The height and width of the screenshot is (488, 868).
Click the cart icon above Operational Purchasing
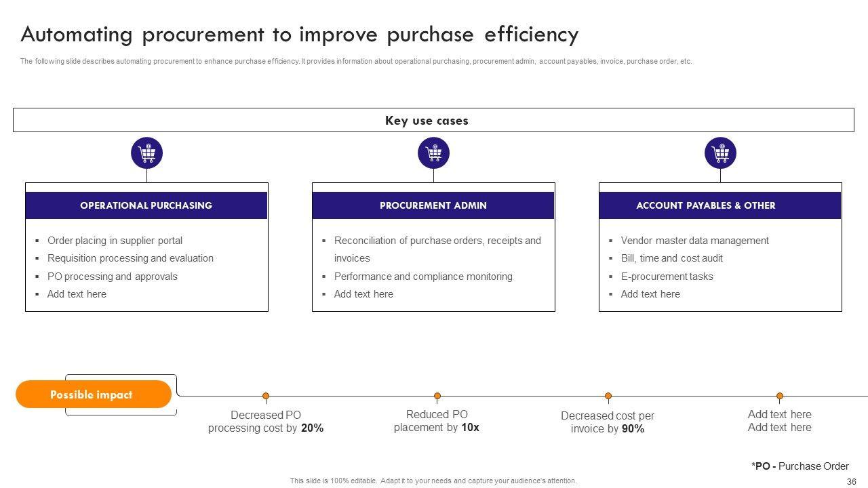pyautogui.click(x=146, y=153)
